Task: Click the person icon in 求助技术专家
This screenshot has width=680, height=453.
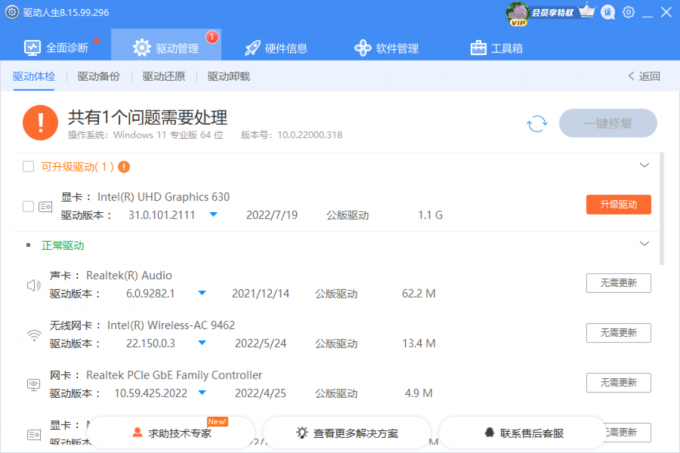Action: (x=137, y=432)
